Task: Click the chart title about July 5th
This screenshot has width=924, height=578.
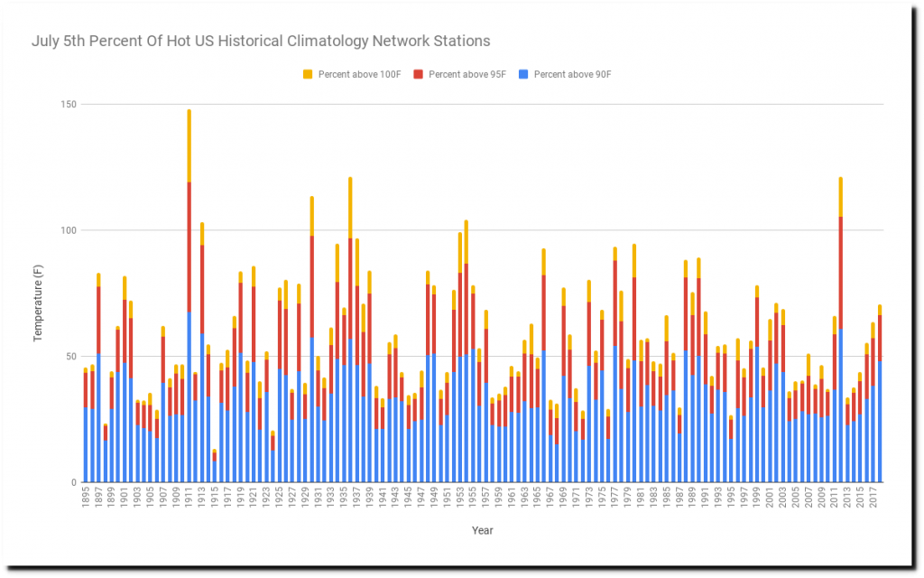Action: click(261, 41)
